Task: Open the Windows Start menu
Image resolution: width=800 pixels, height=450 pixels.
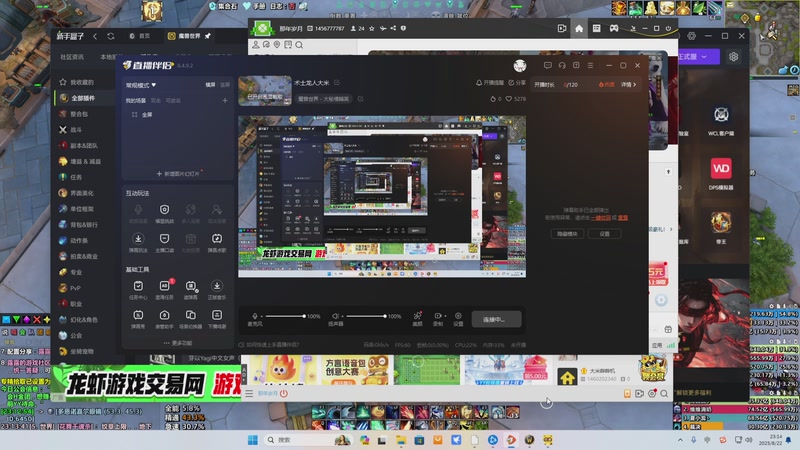Action: pos(253,440)
